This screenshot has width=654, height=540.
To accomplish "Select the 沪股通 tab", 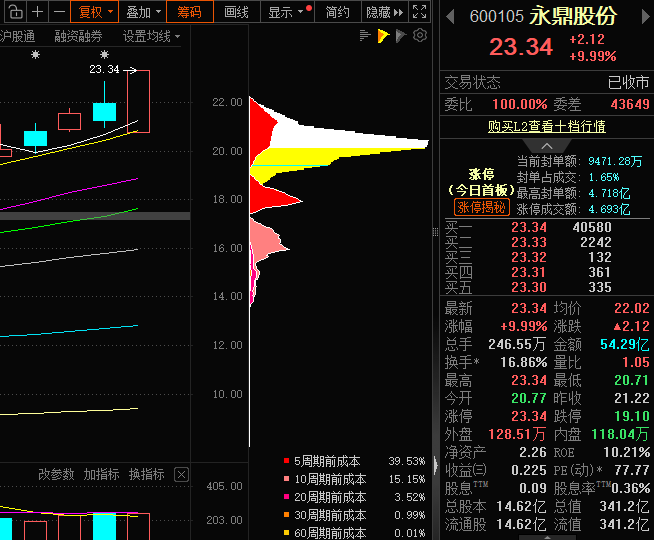I will [18, 37].
